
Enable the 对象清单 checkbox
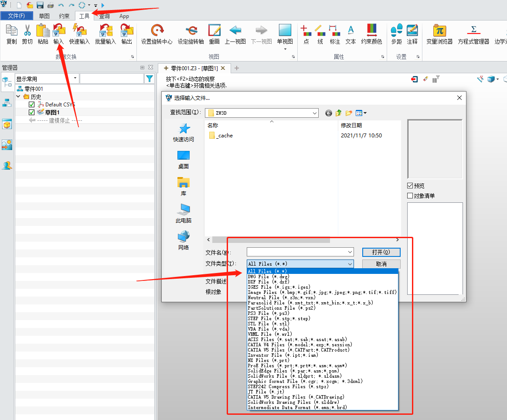[410, 196]
